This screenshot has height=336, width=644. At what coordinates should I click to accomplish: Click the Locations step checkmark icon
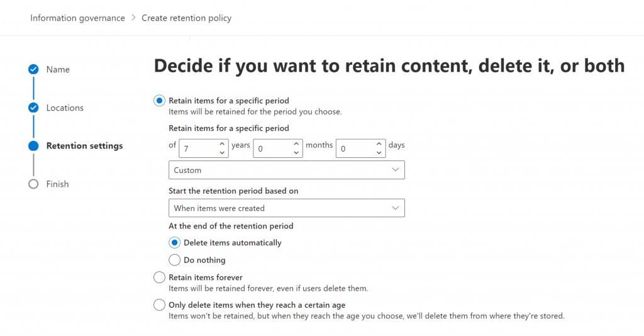click(x=33, y=108)
